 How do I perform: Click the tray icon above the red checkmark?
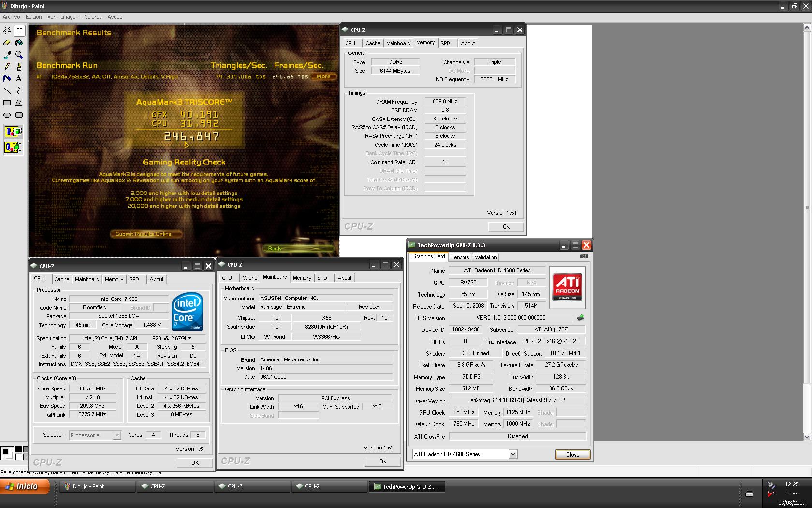pos(771,485)
